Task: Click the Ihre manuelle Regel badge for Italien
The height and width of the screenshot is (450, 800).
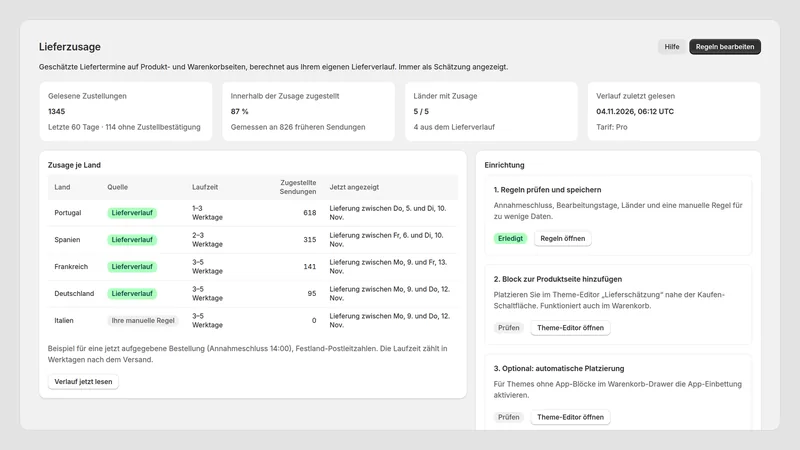Action: 143,320
